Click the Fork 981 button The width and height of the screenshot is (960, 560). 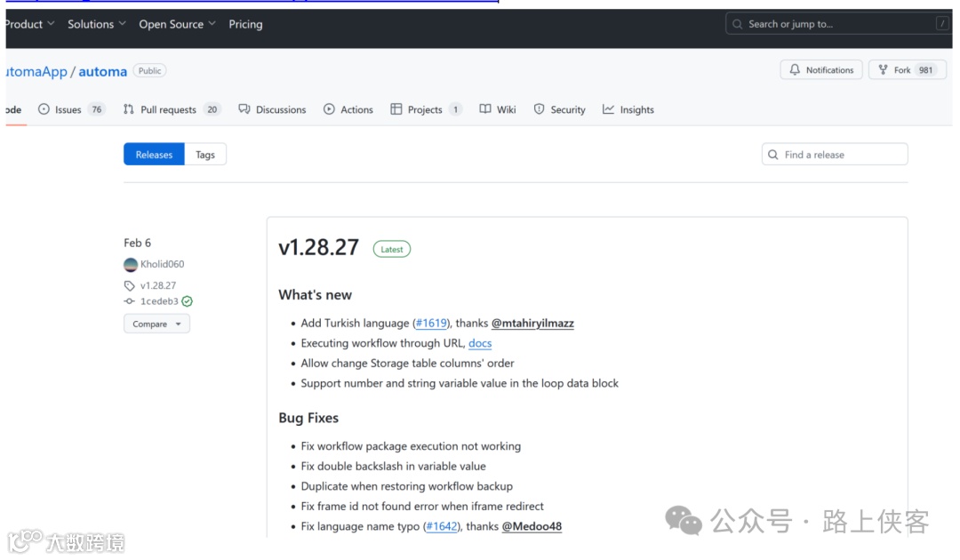(x=908, y=69)
